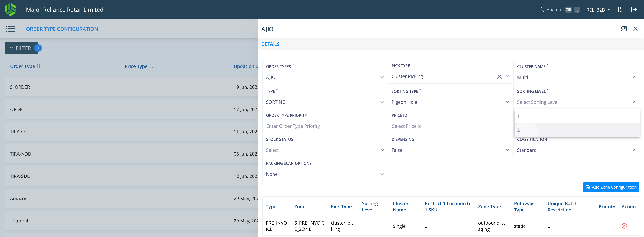Select the TIRA-SDD row
The image size is (644, 237).
click(x=131, y=176)
